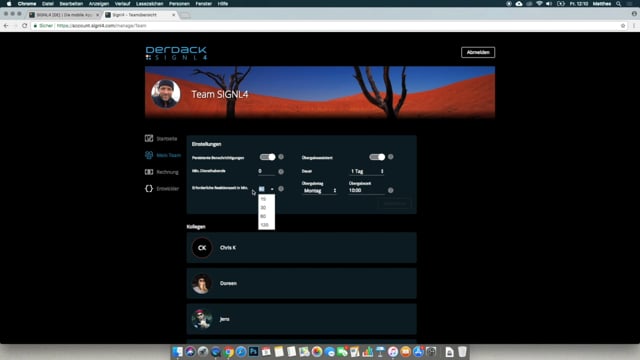The image size is (640, 360).
Task: Click the address bar URL
Action: (x=101, y=26)
